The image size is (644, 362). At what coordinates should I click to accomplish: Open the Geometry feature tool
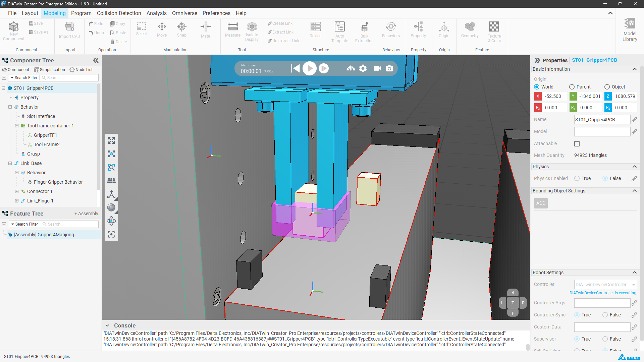470,29
